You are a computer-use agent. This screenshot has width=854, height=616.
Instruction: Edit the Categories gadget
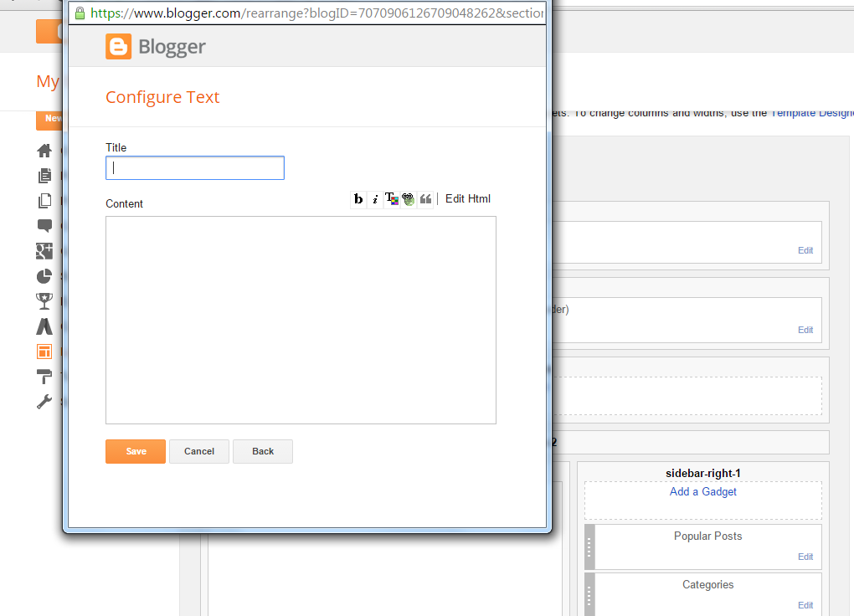point(805,605)
